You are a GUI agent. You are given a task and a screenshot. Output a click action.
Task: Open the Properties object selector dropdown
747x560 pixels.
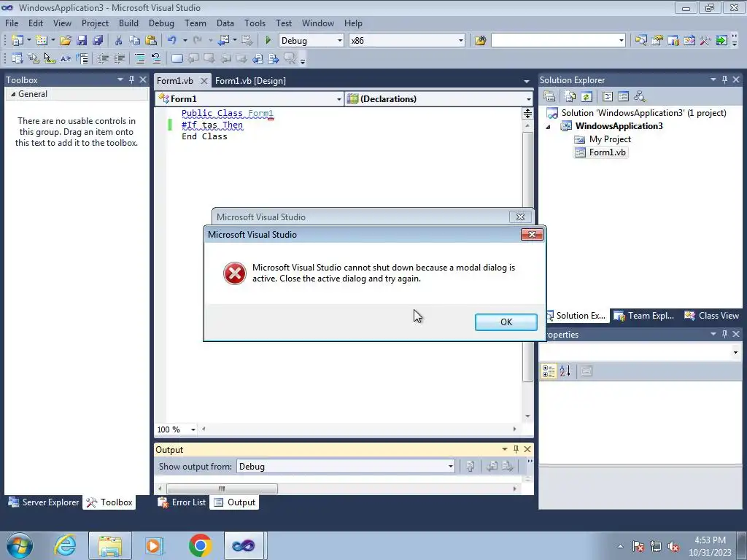pos(735,352)
